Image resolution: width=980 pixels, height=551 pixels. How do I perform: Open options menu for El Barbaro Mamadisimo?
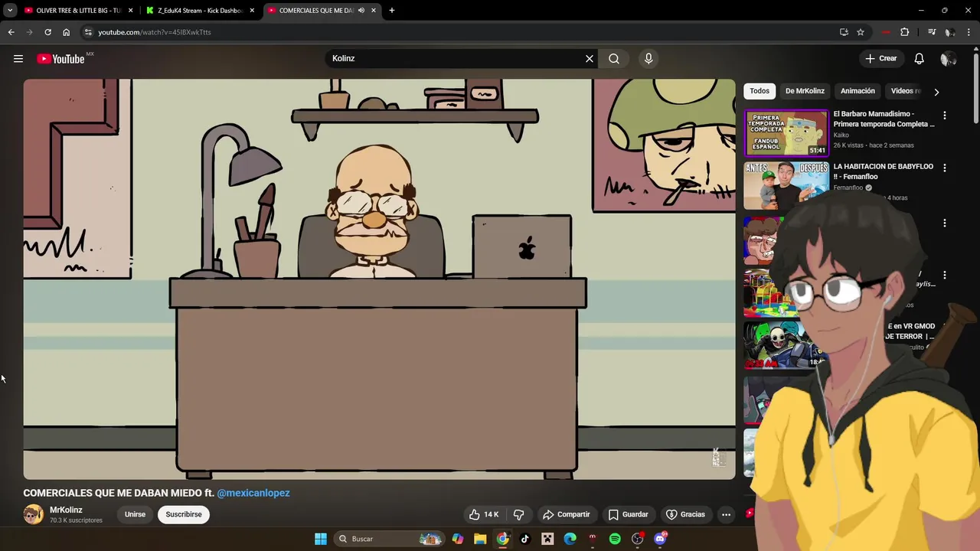click(945, 116)
